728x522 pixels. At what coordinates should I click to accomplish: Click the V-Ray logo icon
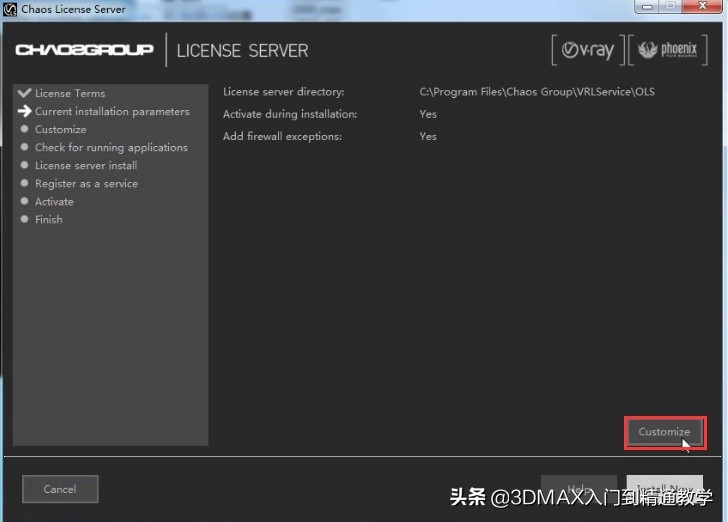(x=588, y=50)
